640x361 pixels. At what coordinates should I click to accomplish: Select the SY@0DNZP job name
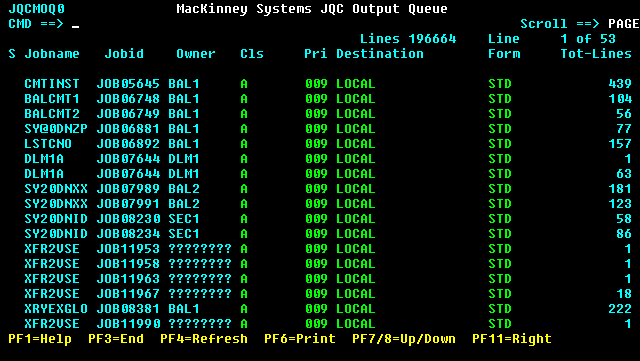[56, 129]
